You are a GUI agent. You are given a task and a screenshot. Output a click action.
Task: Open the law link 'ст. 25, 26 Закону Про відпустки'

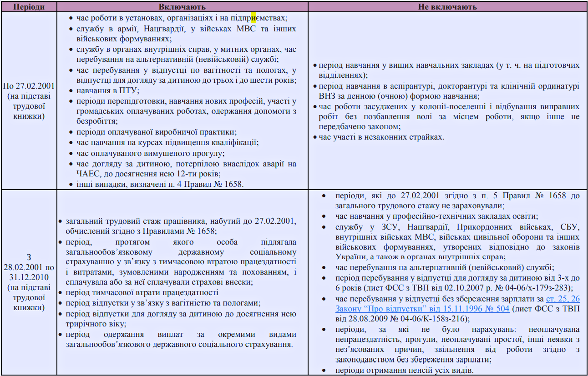click(x=563, y=298)
